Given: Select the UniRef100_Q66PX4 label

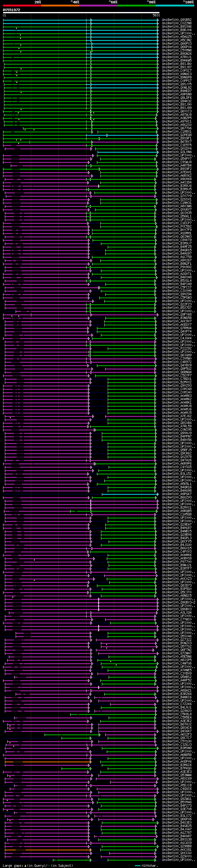Looking at the screenshot, I should pyautogui.click(x=177, y=47).
